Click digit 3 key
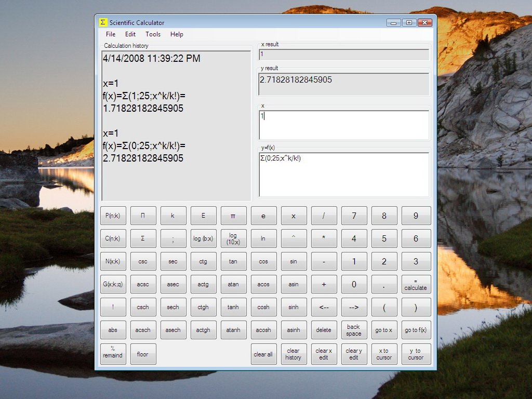This screenshot has width=532, height=399. coord(416,261)
